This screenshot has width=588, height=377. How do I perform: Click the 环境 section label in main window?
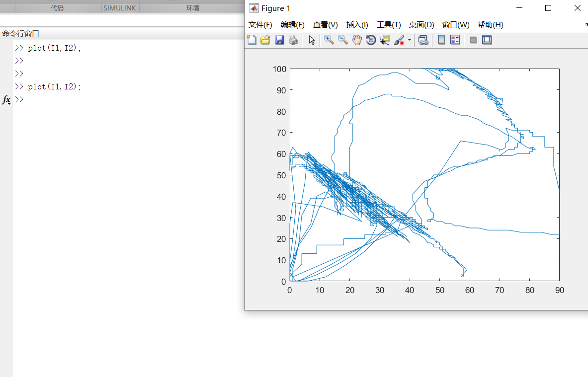(x=193, y=8)
